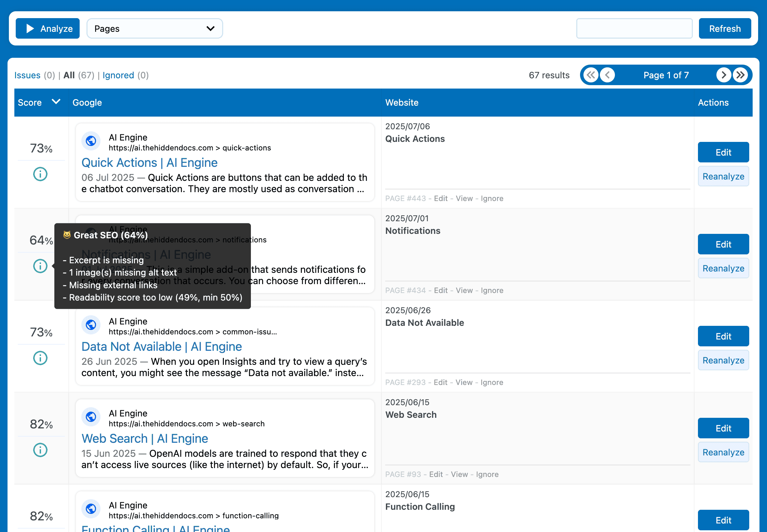Click the 'quick-actions' URL breadcrumb text

[x=246, y=148]
